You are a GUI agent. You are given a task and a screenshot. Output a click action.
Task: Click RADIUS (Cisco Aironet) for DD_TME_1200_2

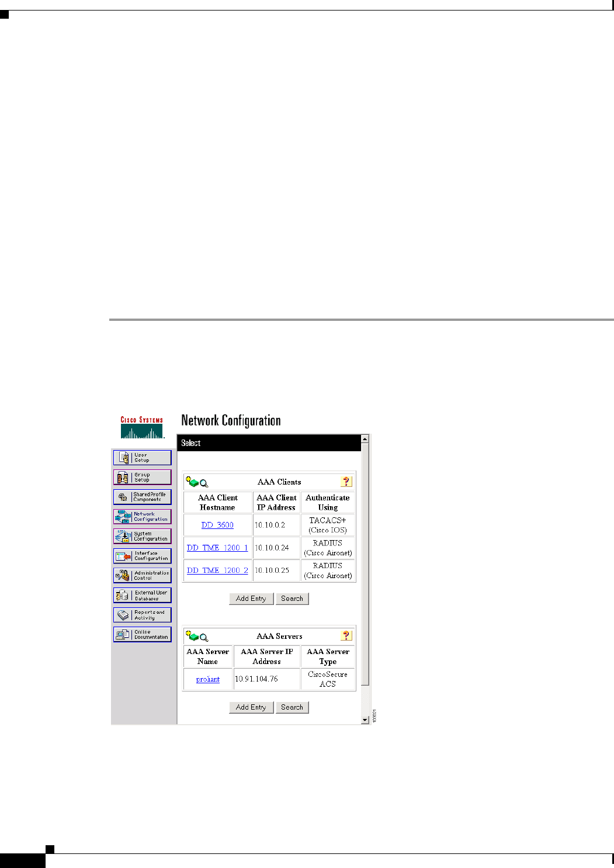point(328,570)
